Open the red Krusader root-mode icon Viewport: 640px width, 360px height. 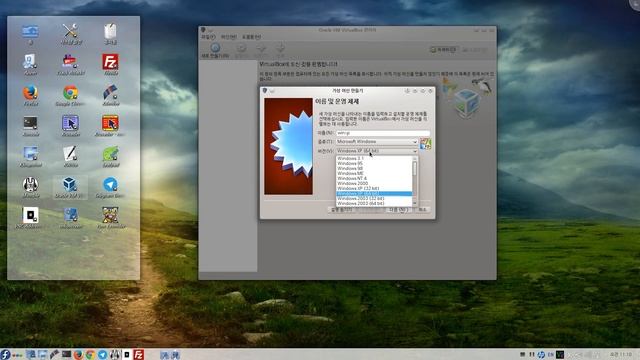110,124
